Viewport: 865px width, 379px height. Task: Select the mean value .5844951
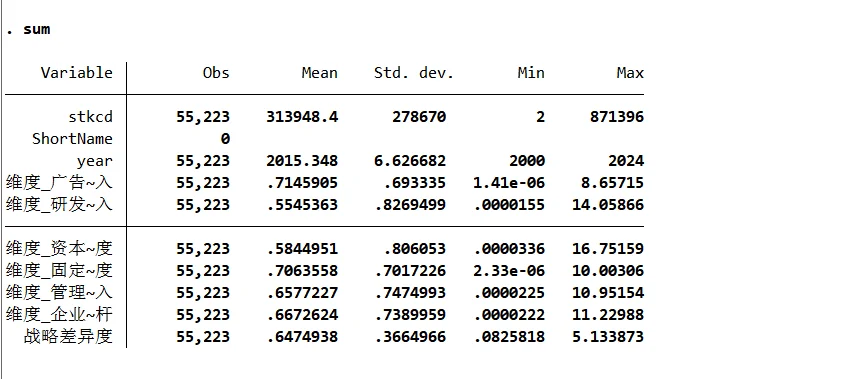coord(302,249)
